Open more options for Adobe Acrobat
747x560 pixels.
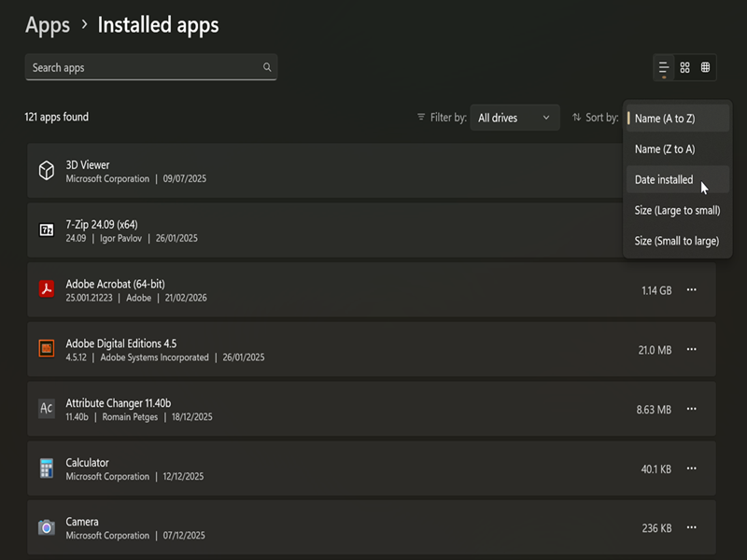(692, 290)
